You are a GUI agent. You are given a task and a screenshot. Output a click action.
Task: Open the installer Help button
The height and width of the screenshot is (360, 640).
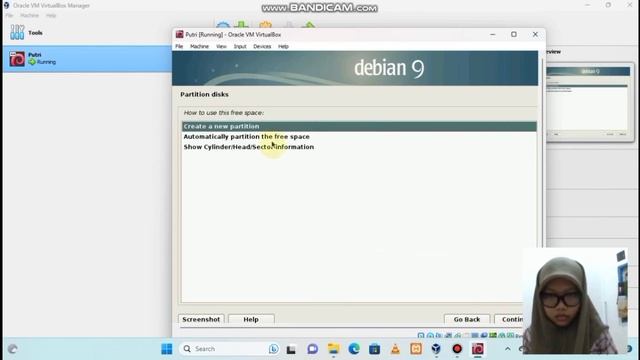pos(251,319)
